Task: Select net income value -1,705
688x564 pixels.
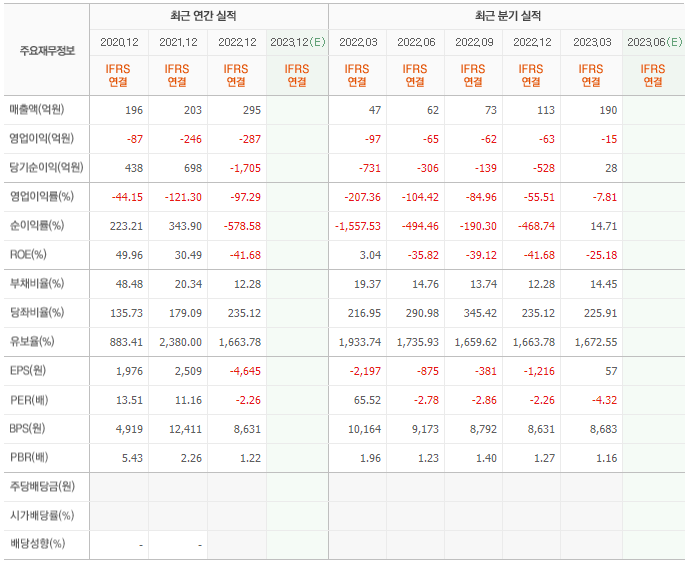Action: point(245,168)
